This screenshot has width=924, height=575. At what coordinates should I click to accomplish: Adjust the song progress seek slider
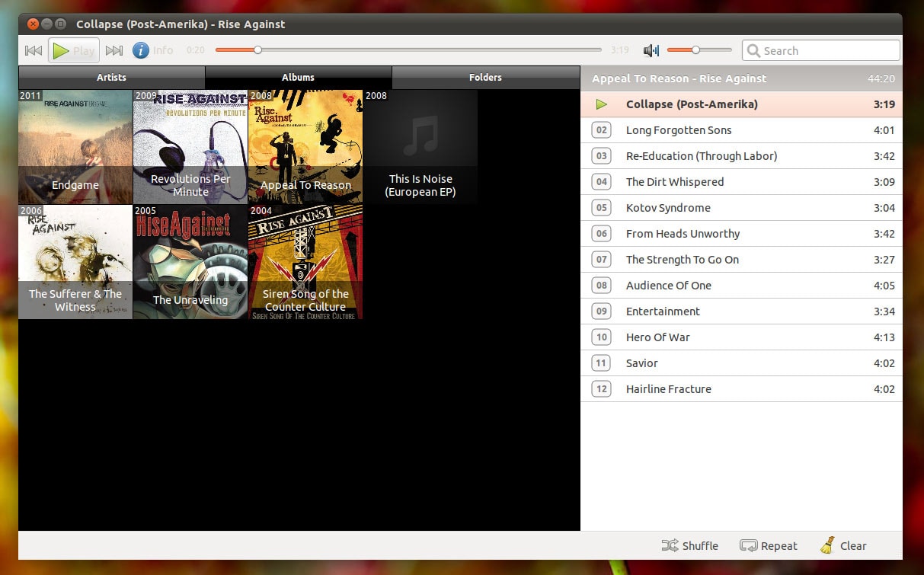coord(410,50)
